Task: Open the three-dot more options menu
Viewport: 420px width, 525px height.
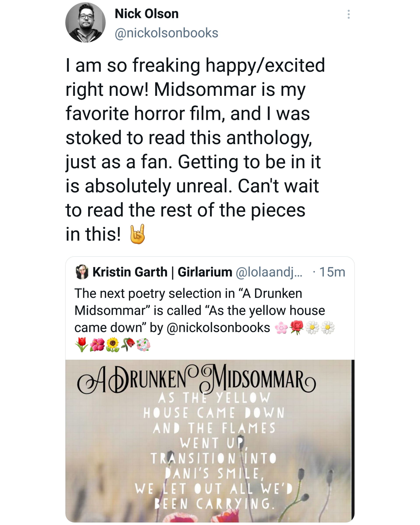Action: [348, 14]
